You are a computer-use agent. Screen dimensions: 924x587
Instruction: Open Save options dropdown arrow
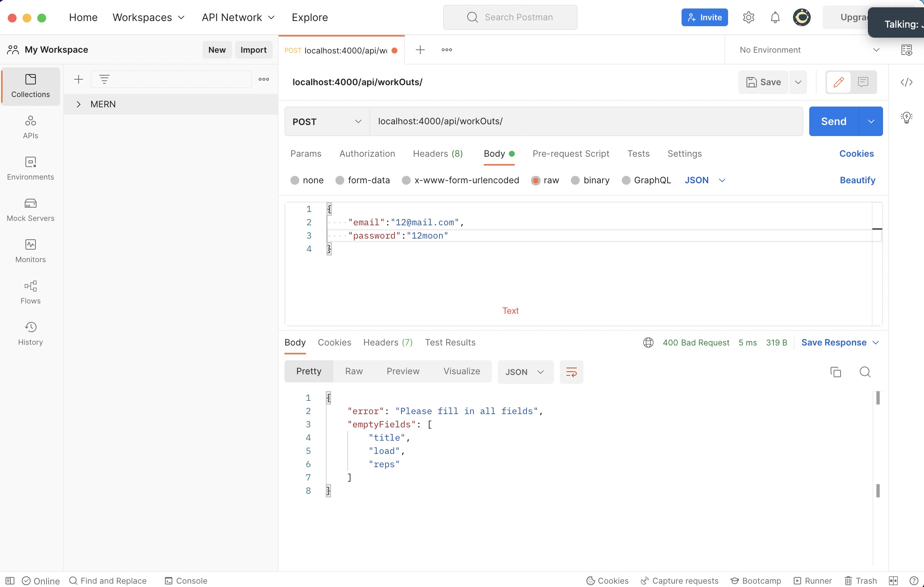point(798,82)
